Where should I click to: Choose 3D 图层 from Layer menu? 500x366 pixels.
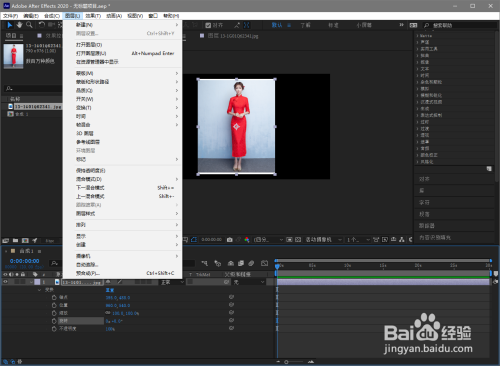click(122, 133)
